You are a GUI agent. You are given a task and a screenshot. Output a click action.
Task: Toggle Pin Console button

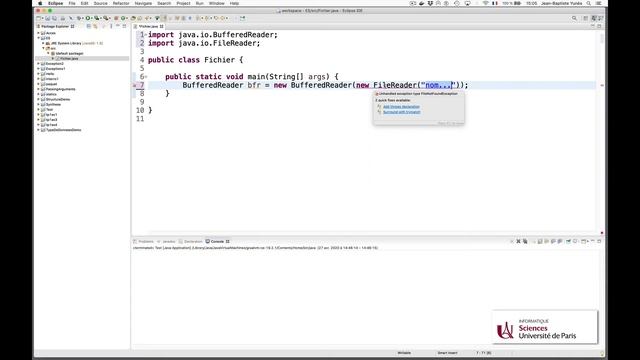tap(568, 242)
